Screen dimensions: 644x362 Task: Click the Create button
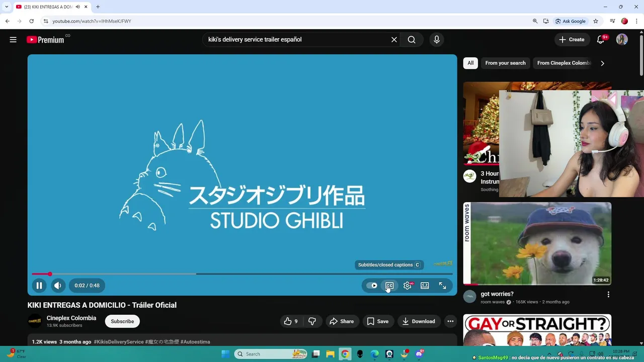(x=572, y=40)
